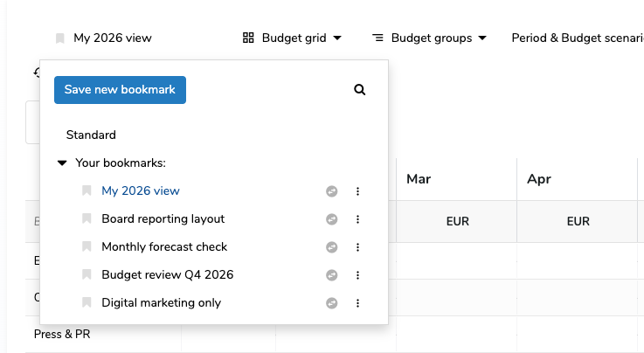Click EUR cell under Apr

click(578, 221)
